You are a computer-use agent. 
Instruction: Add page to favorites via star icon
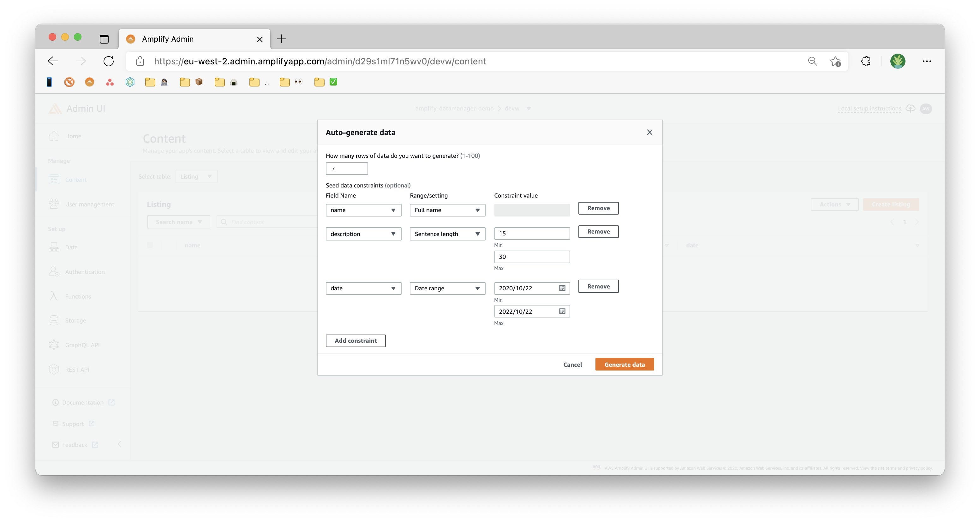(835, 61)
